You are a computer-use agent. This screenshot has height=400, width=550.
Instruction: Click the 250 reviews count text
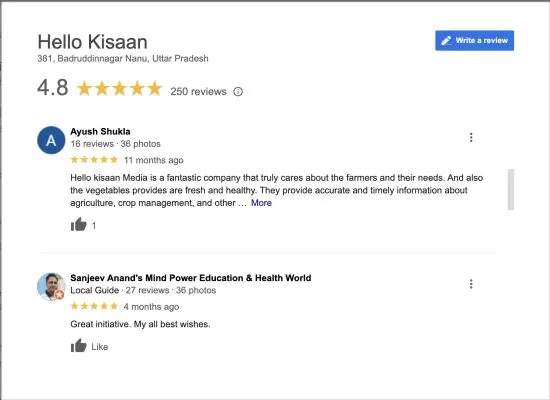point(199,92)
